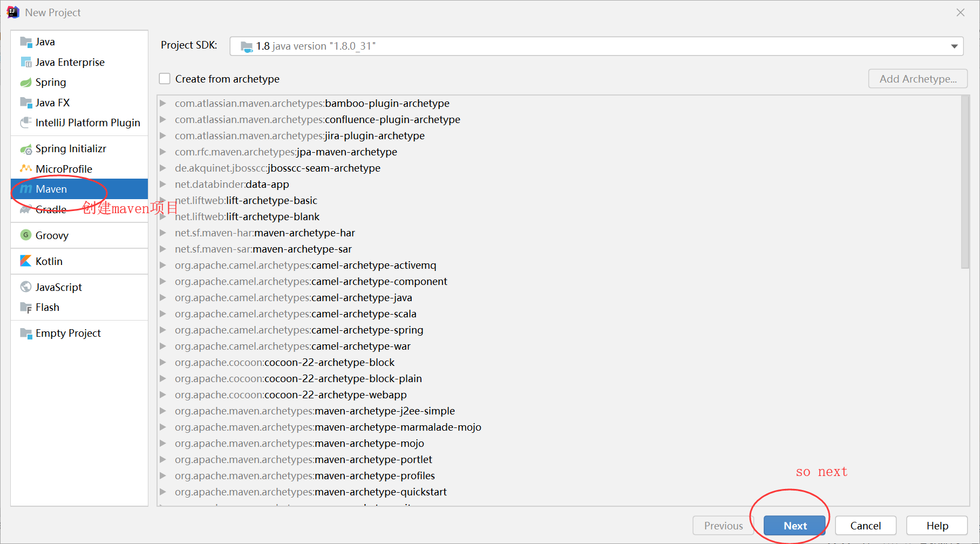Click the Previous button
Image resolution: width=980 pixels, height=544 pixels.
pyautogui.click(x=723, y=526)
